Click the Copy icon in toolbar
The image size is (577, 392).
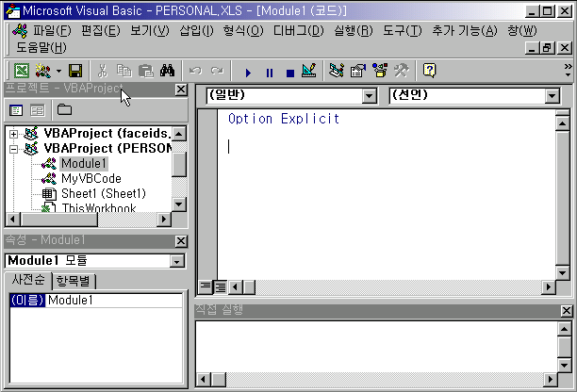(124, 71)
